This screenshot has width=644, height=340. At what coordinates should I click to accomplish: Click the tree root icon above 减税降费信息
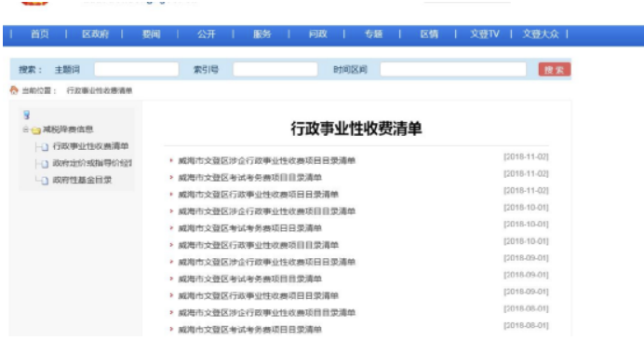pos(27,115)
